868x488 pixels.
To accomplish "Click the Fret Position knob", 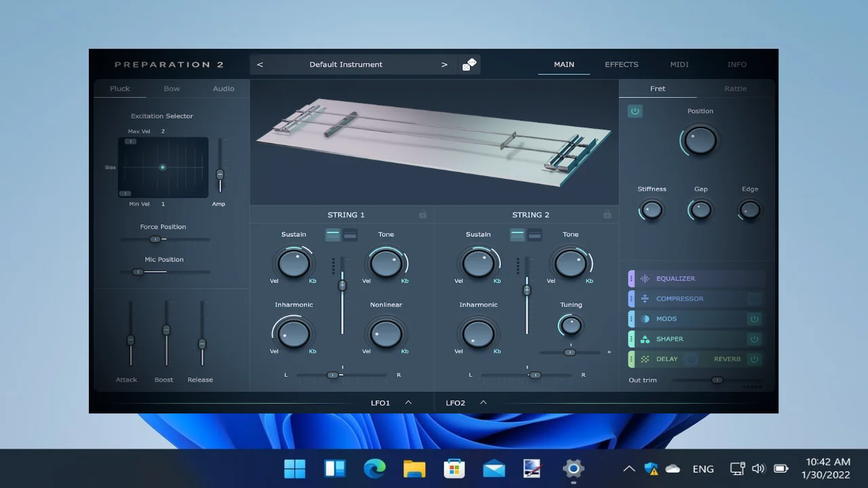I will point(700,141).
